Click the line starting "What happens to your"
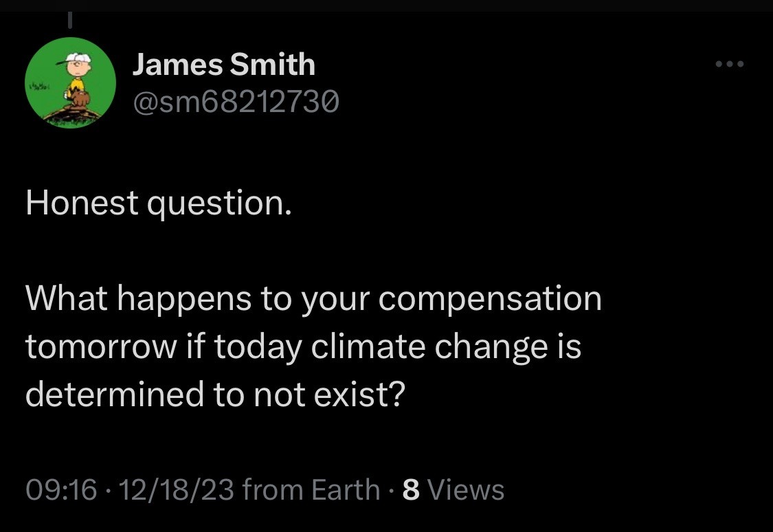Image resolution: width=773 pixels, height=532 pixels. pyautogui.click(x=313, y=299)
